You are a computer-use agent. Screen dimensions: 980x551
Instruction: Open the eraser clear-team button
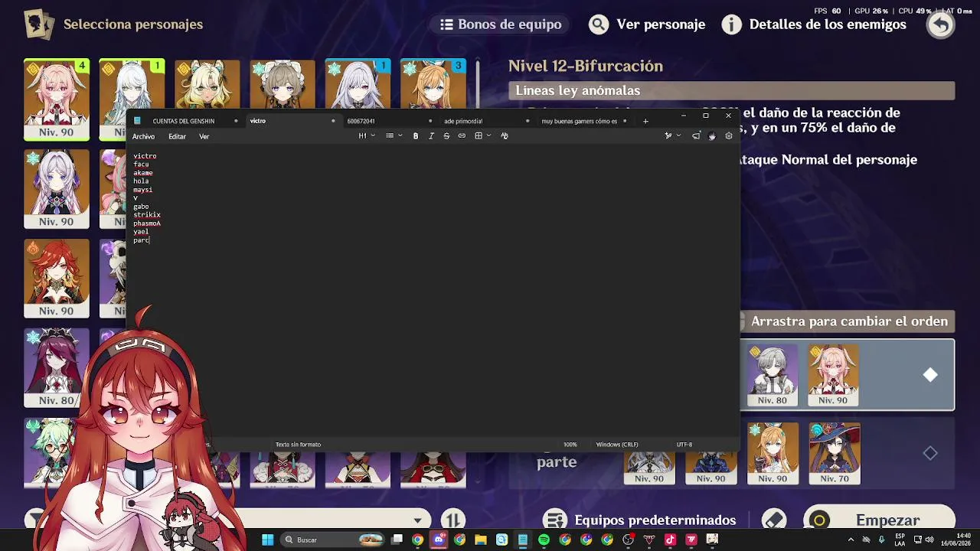[774, 520]
